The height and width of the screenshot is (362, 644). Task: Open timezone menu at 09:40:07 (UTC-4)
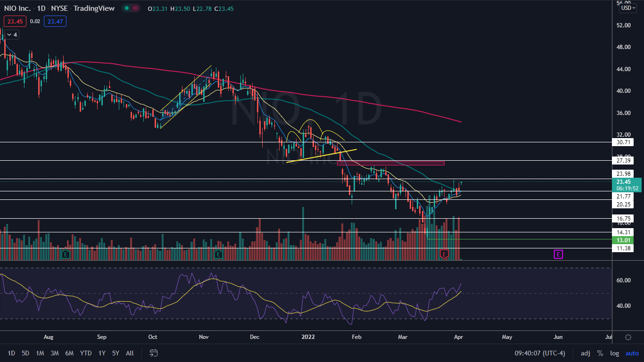pyautogui.click(x=541, y=353)
